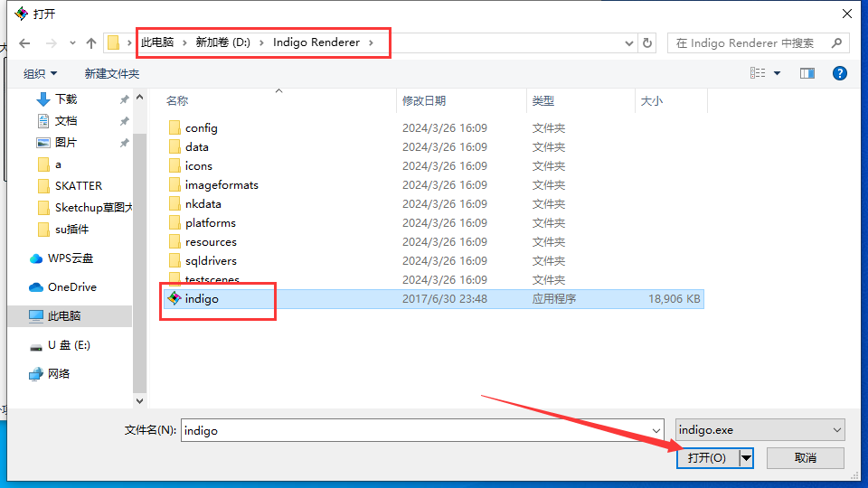Screen dimensions: 868x488
Task: Click the pin icon next to 图片
Action: 125,143
